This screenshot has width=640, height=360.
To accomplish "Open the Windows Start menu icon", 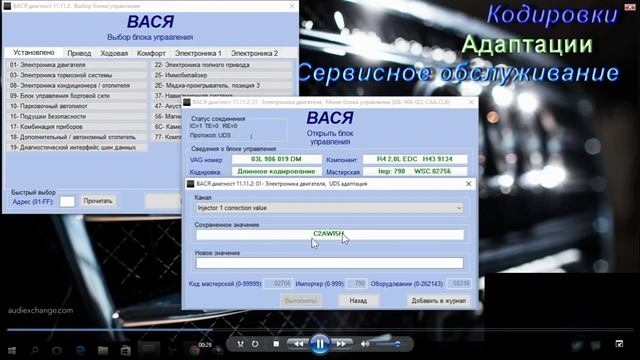I will pyautogui.click(x=12, y=350).
